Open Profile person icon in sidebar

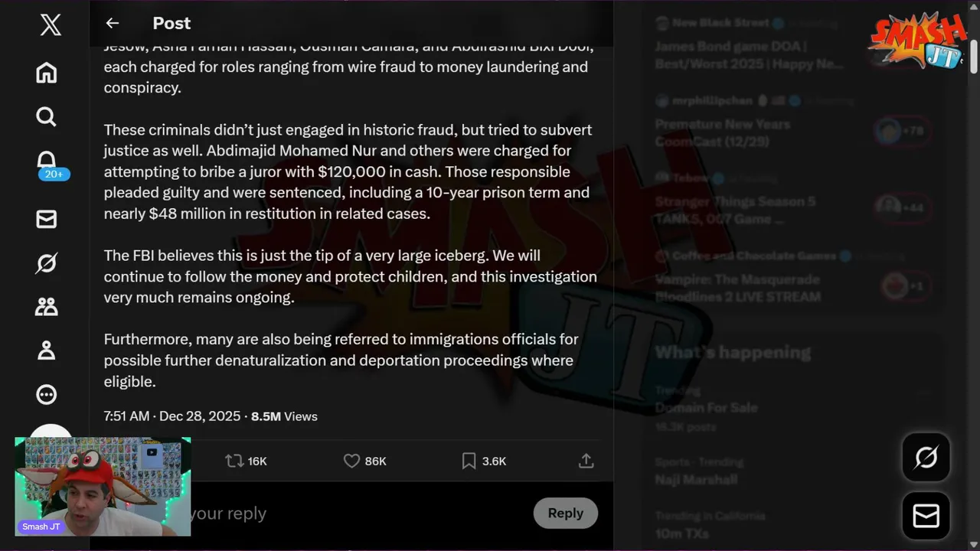47,350
